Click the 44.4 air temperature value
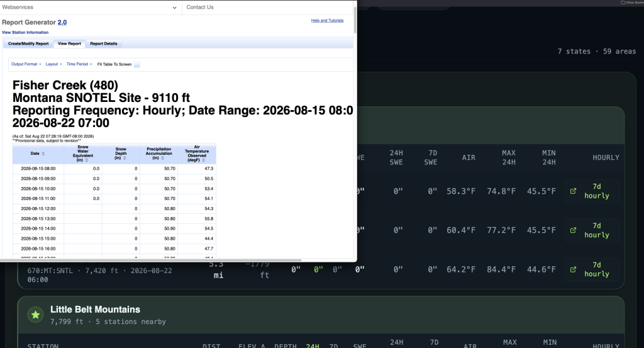This screenshot has width=644, height=348. click(x=209, y=239)
